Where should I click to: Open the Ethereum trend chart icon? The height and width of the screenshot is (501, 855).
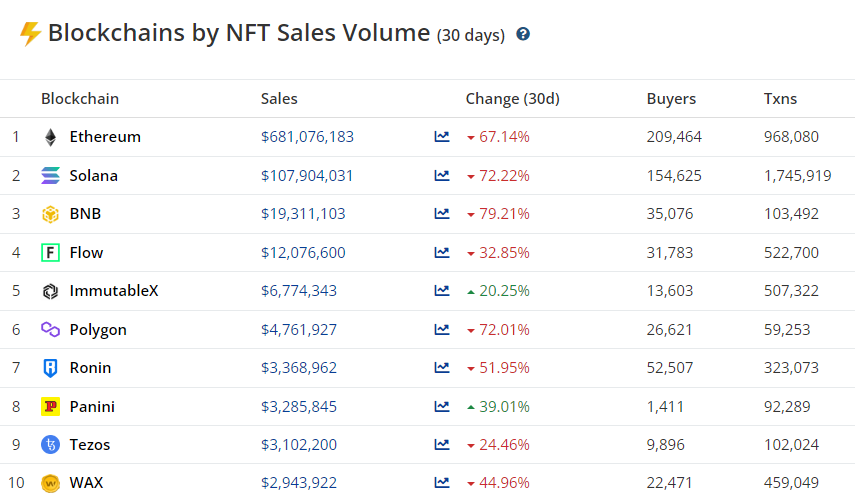(x=442, y=137)
